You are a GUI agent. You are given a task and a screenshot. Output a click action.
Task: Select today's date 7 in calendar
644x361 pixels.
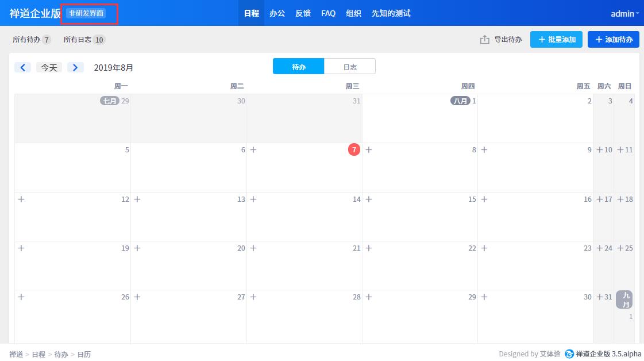(354, 150)
